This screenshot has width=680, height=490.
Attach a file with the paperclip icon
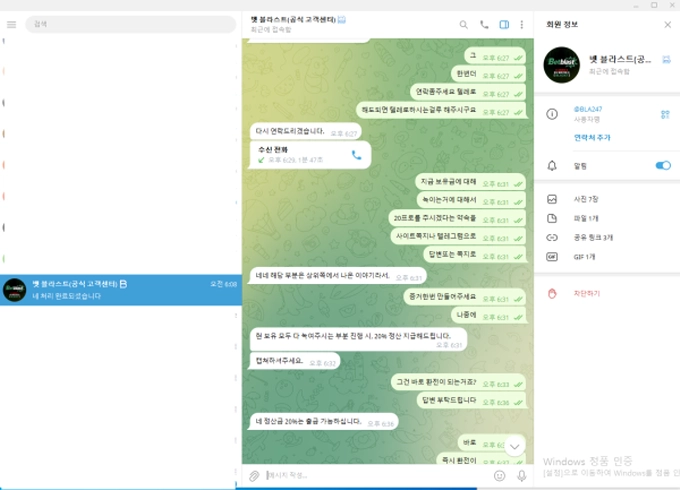pyautogui.click(x=255, y=475)
